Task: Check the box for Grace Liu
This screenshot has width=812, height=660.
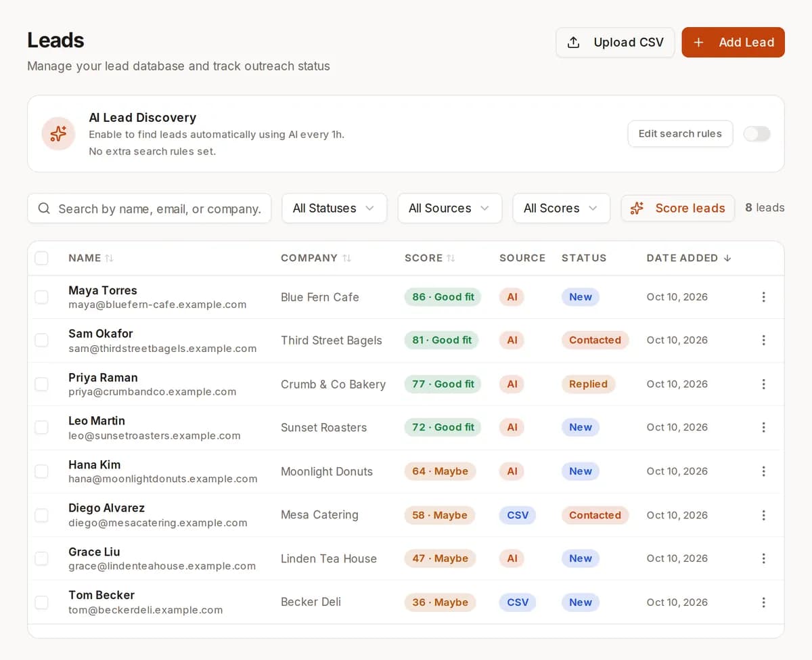Action: (41, 558)
